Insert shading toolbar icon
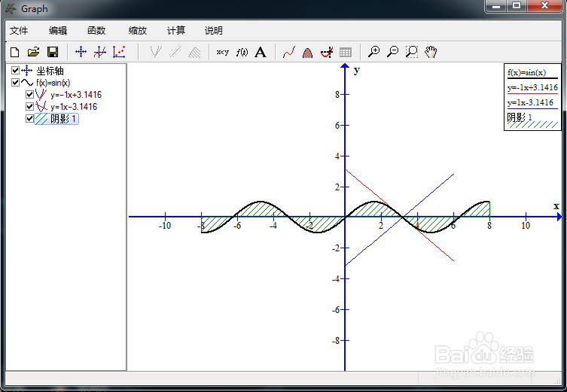The height and width of the screenshot is (392, 567). 194,52
